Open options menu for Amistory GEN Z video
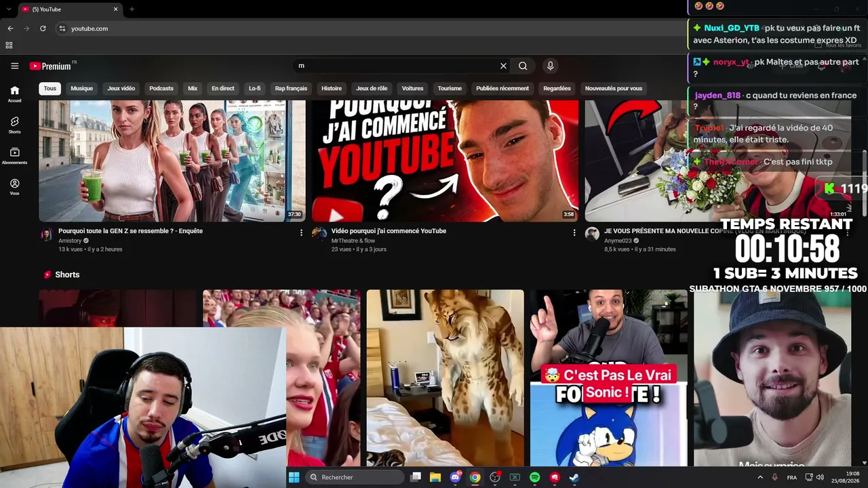868x488 pixels. (x=301, y=232)
